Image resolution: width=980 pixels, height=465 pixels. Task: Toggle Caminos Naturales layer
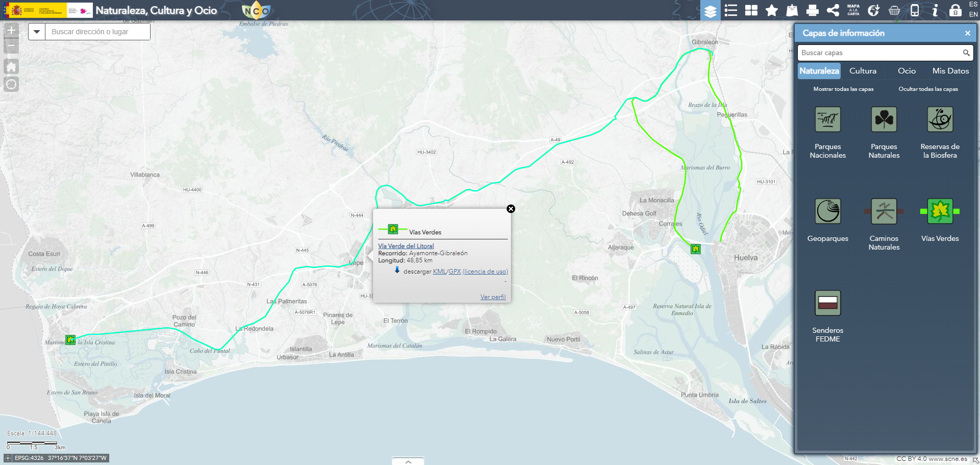884,211
